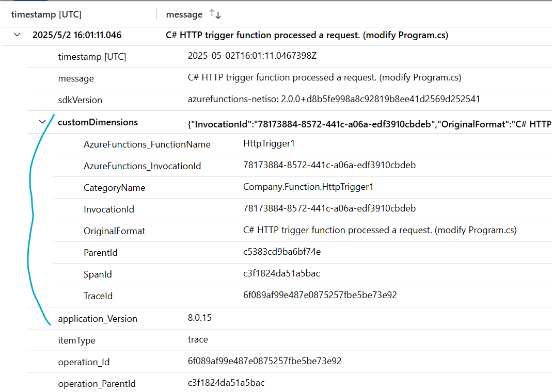
Task: Sort by the message column arrows icon
Action: click(x=215, y=14)
